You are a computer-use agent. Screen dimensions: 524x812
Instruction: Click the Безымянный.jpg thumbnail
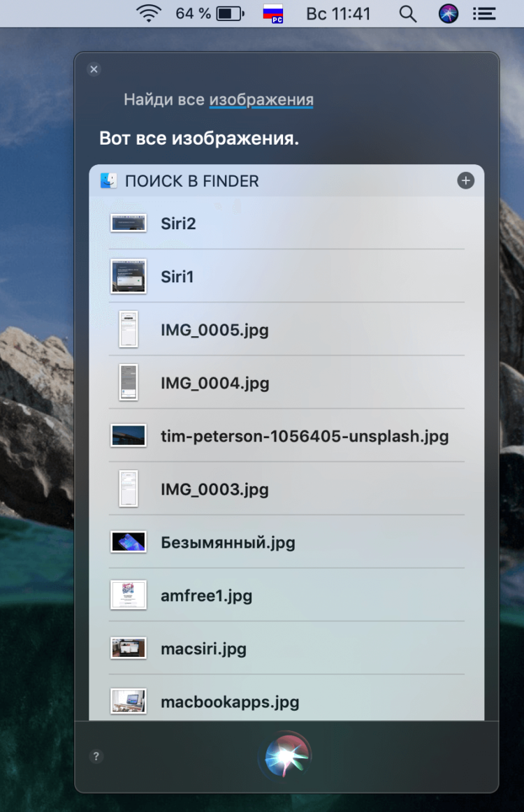(x=129, y=542)
